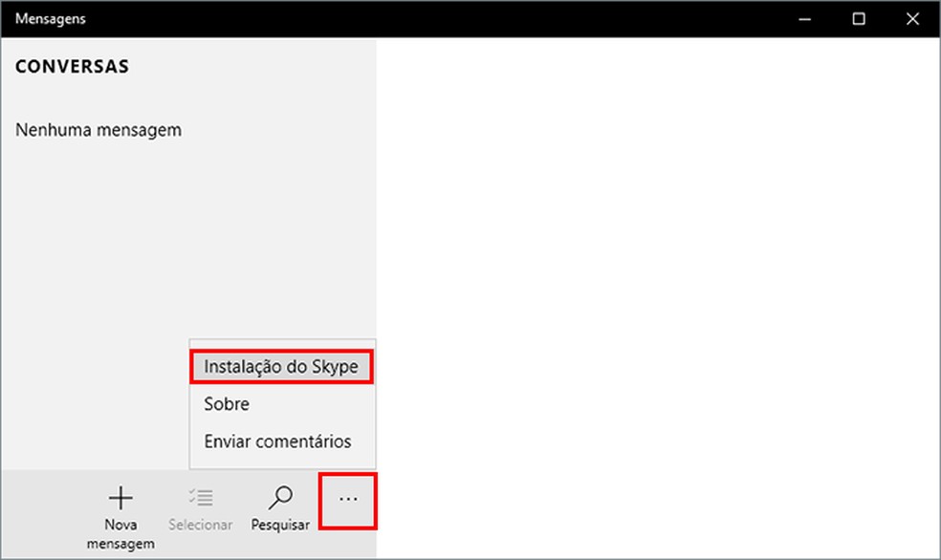Open Pesquisar with the magnifying glass icon

(x=278, y=497)
